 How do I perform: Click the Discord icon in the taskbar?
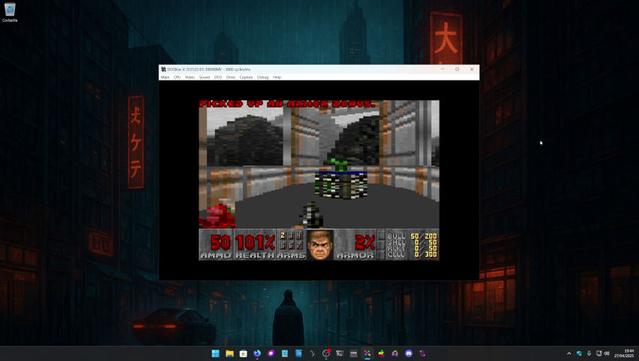point(409,353)
